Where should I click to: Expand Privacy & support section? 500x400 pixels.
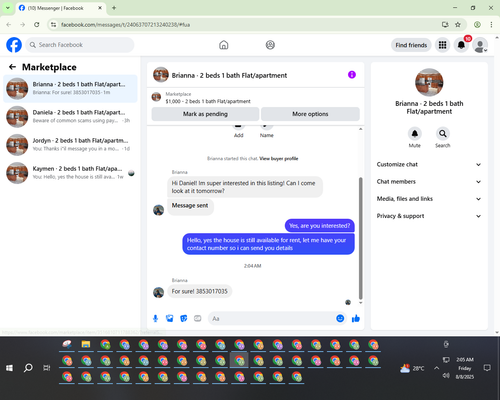[x=429, y=216]
